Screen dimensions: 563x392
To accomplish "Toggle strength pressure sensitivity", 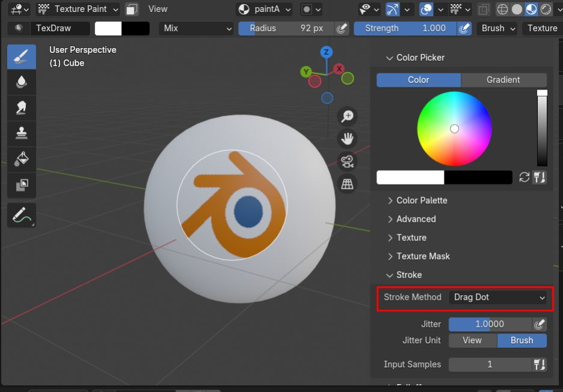I will [x=464, y=28].
